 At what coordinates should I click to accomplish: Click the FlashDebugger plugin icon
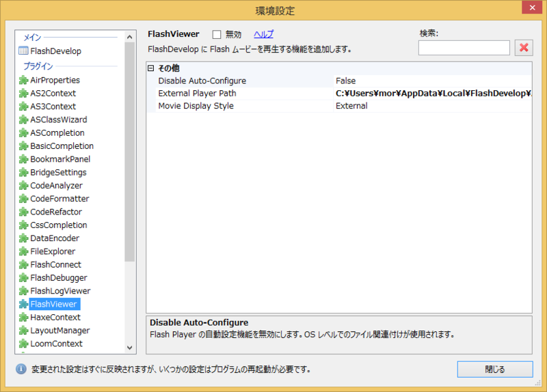(23, 278)
